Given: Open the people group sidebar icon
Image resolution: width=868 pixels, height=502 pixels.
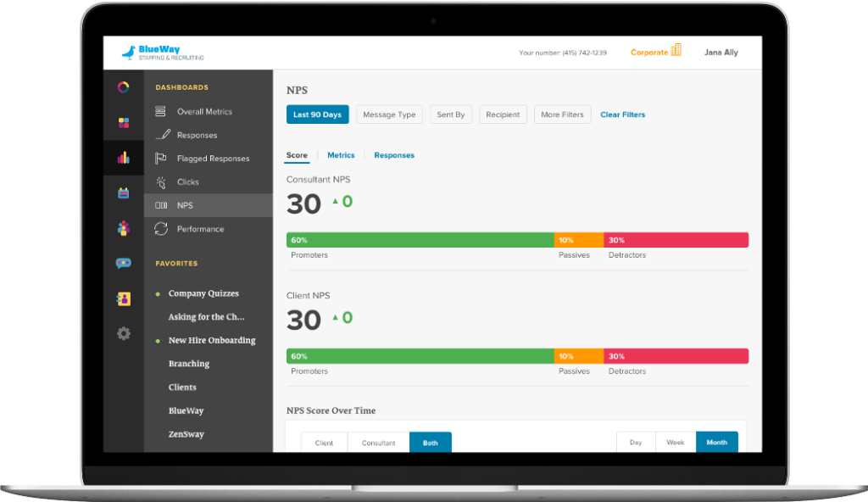Looking at the screenshot, I should pyautogui.click(x=124, y=228).
